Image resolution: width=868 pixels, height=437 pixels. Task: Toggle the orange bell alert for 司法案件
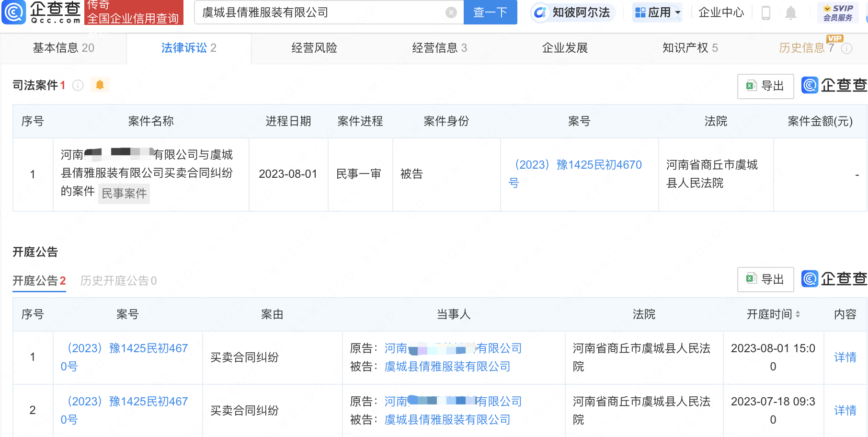[100, 85]
